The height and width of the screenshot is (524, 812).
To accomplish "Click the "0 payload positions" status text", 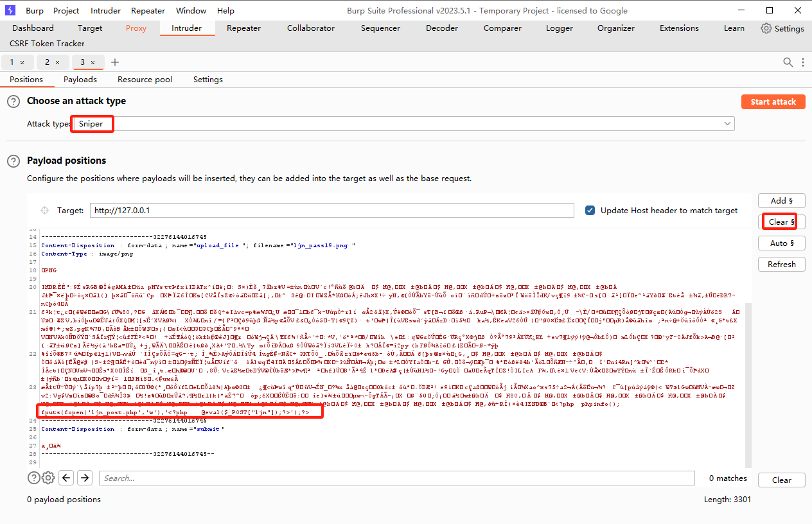I will click(x=64, y=500).
